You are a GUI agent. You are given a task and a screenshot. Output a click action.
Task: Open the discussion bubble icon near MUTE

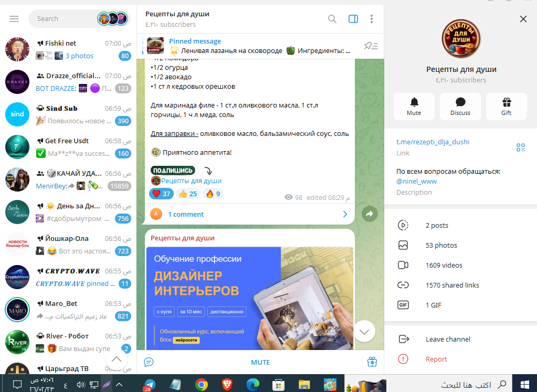[x=149, y=362]
